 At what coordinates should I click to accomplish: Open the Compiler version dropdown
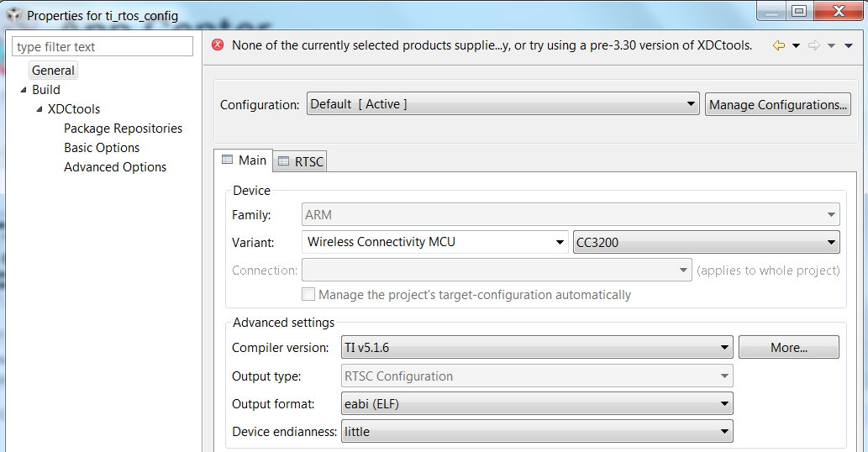[536, 347]
